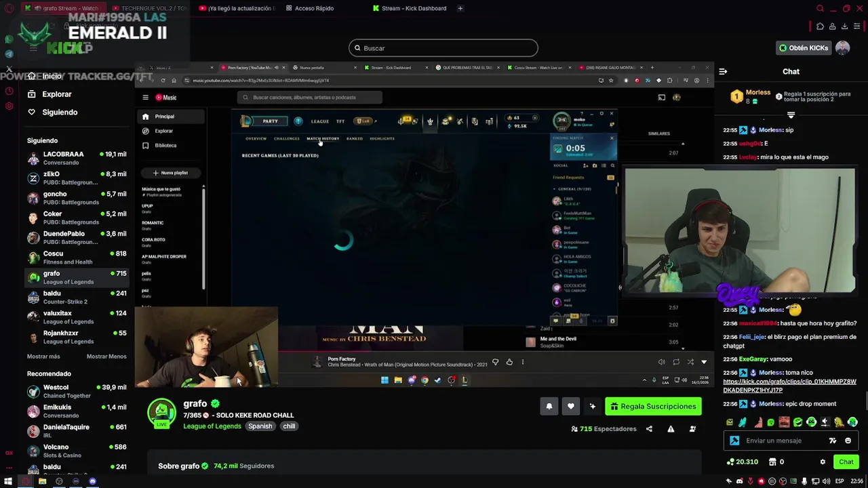Image resolution: width=868 pixels, height=488 pixels.
Task: Expand the YouTube Music player with down arrow
Action: (x=704, y=362)
